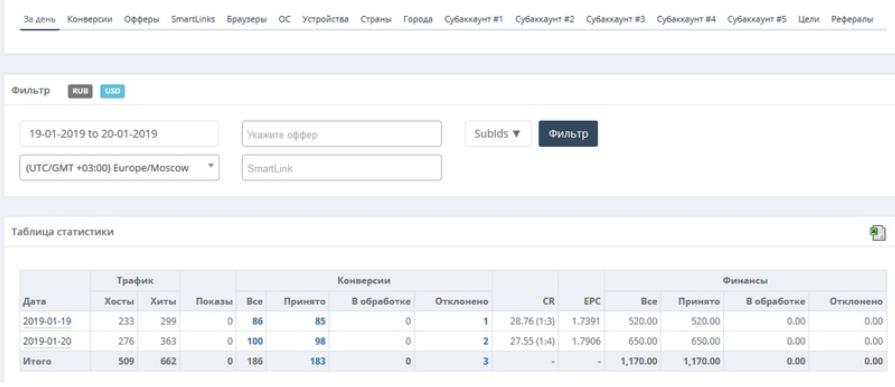Screen dimensions: 895x387
Task: Open the Конверсии tab
Action: [90, 19]
